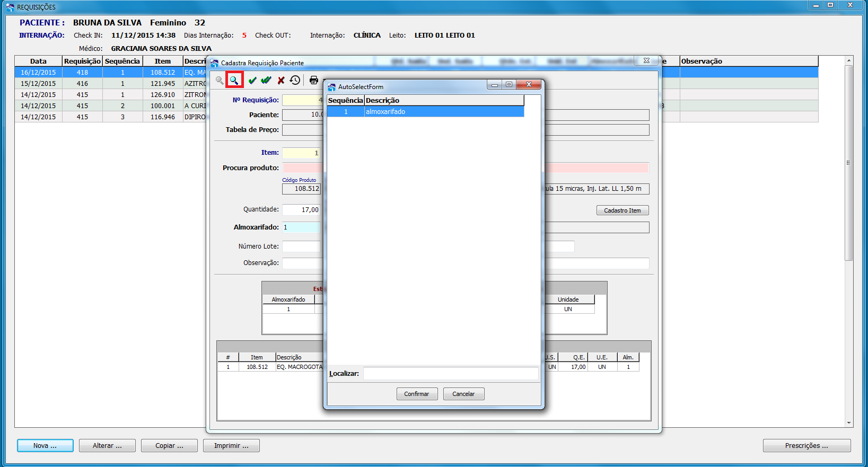The width and height of the screenshot is (868, 467).
Task: Click the Nº Requisição field
Action: (x=302, y=100)
